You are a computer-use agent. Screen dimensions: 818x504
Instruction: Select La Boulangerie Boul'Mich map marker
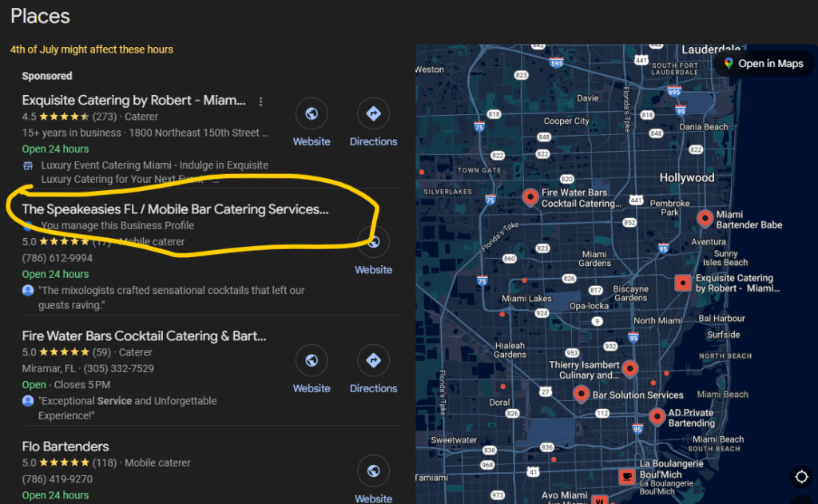[627, 476]
